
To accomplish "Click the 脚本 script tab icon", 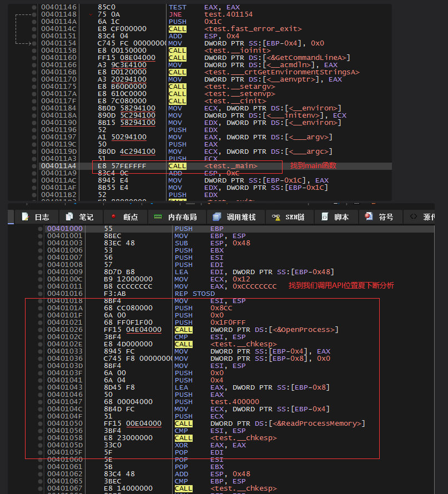I will click(x=325, y=217).
